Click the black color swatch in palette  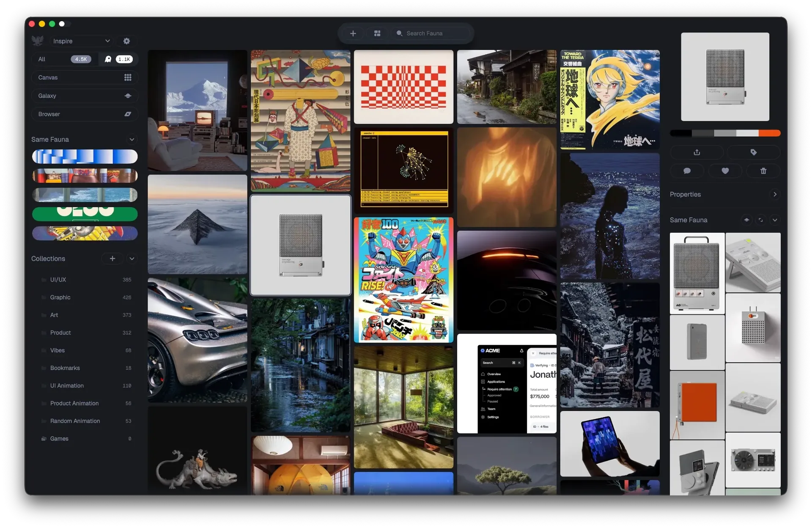tap(681, 133)
